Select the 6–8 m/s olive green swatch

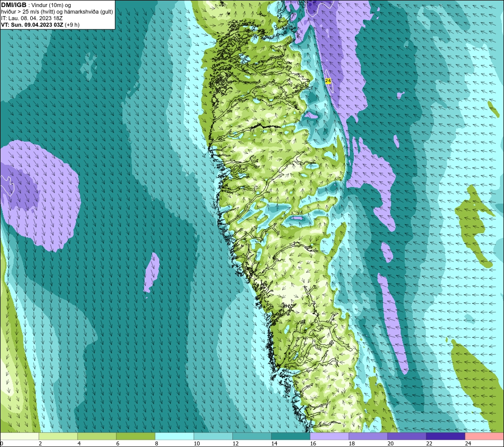[x=136, y=436]
